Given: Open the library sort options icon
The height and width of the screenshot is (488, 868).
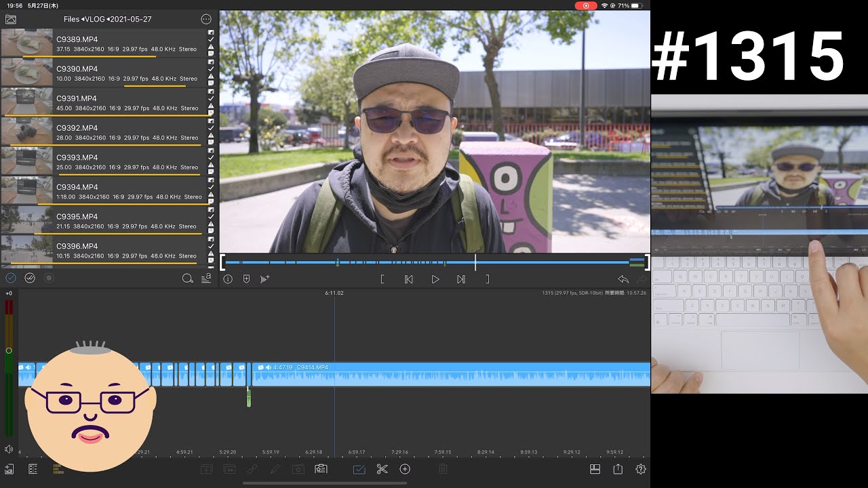Looking at the screenshot, I should click(206, 279).
